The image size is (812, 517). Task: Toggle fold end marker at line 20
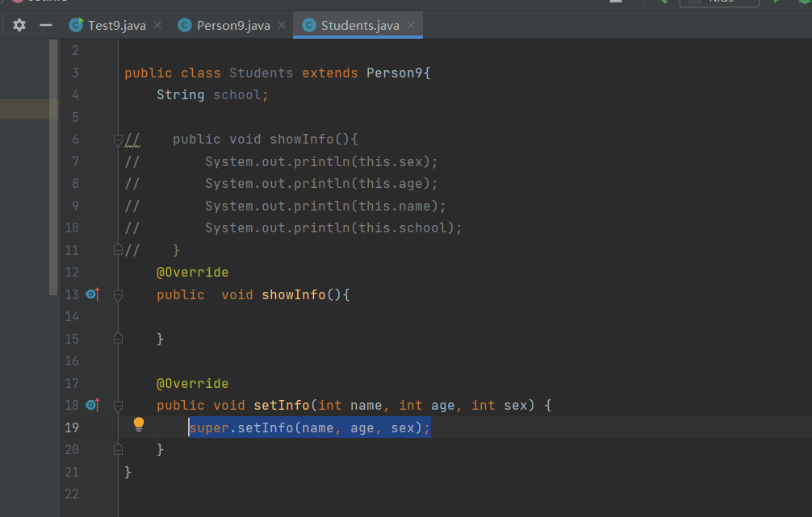click(118, 449)
